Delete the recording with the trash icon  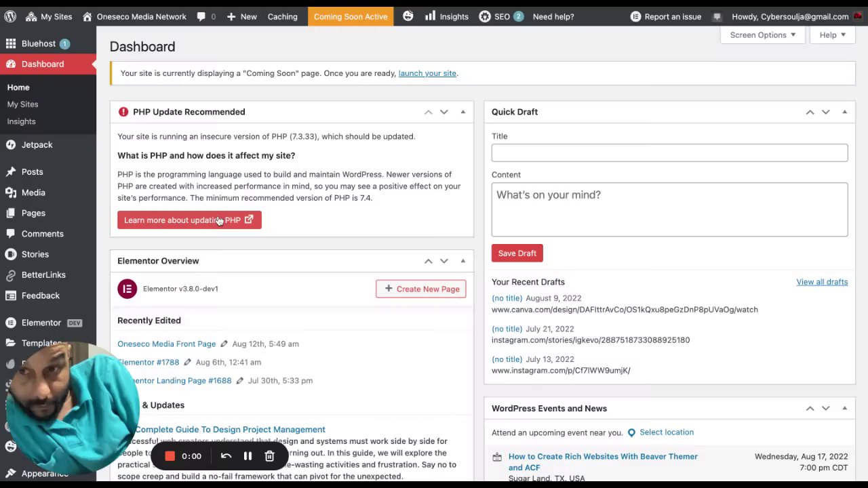(x=269, y=456)
